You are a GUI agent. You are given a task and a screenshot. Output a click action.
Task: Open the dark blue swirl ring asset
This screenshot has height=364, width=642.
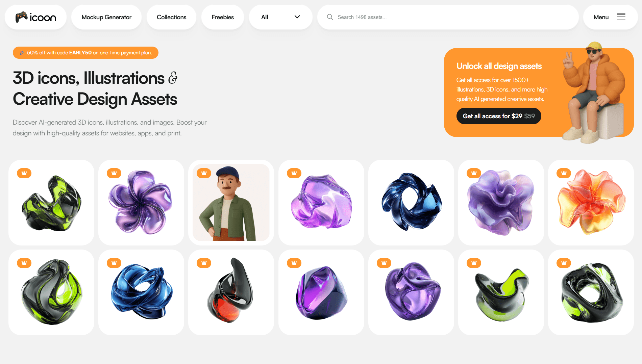tap(411, 203)
